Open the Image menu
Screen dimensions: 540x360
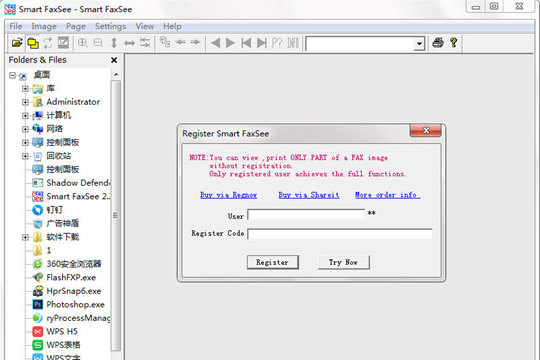[44, 26]
